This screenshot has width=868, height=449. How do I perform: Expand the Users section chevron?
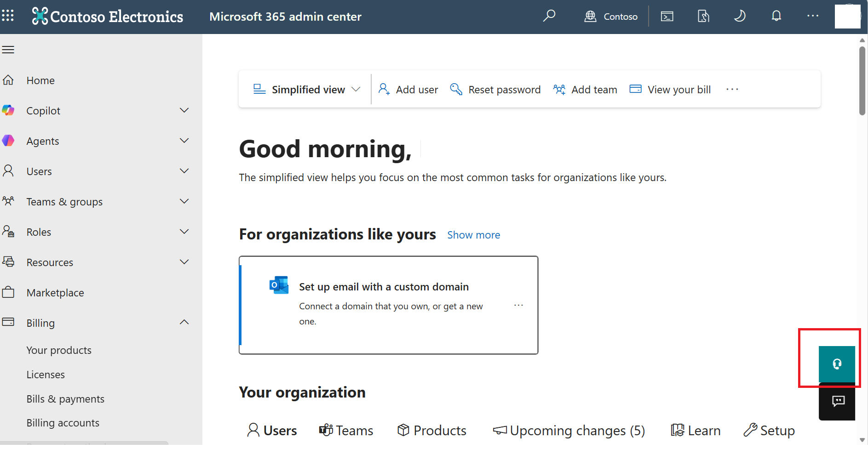[x=184, y=171]
